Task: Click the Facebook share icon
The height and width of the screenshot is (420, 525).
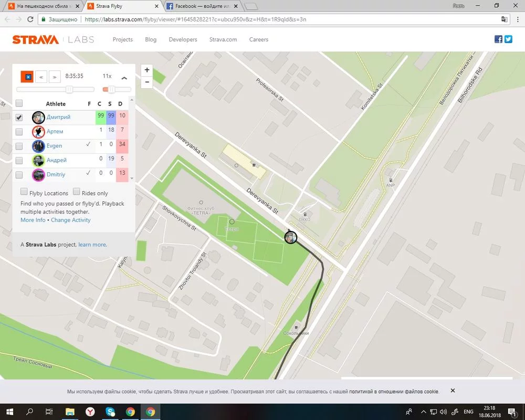Action: point(498,39)
